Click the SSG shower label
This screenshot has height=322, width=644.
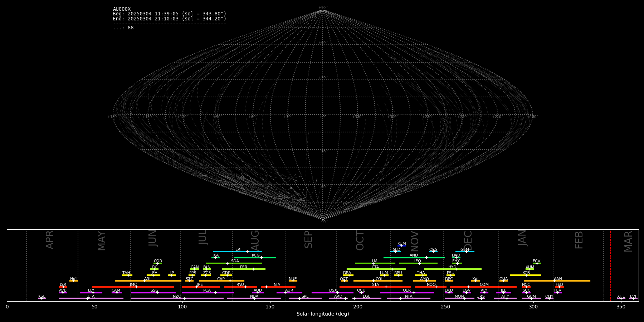154,291
